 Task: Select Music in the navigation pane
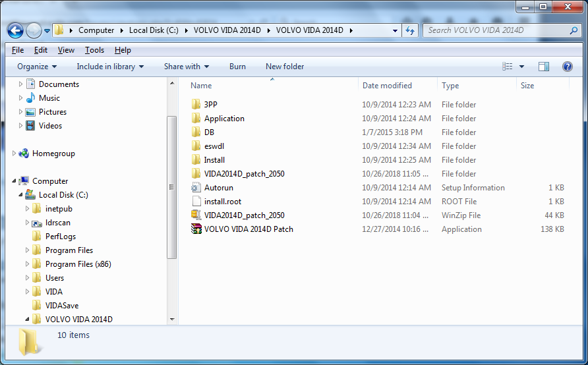click(x=49, y=98)
